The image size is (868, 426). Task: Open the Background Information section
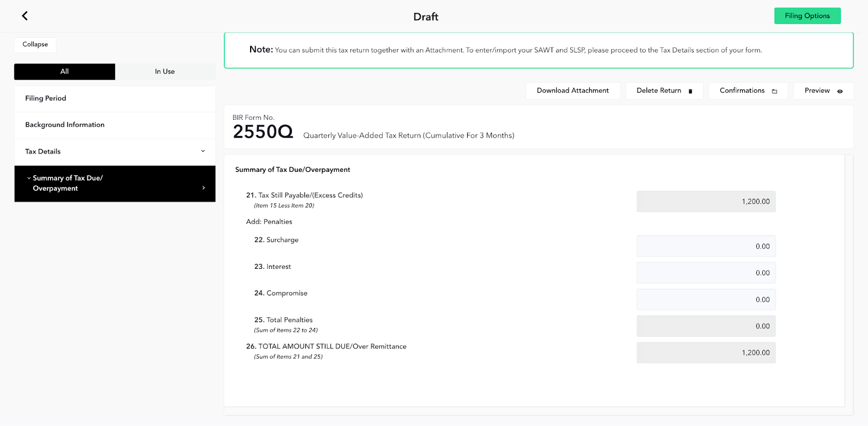115,125
